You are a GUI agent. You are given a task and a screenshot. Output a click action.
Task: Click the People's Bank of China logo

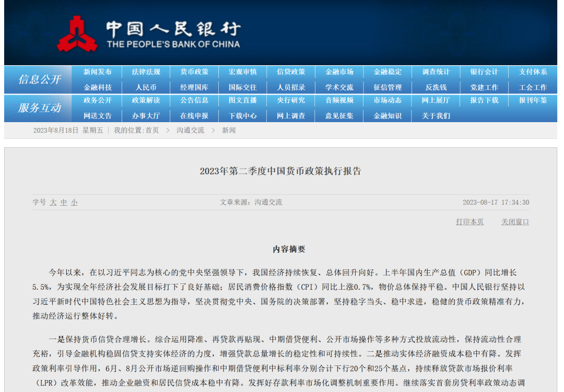[x=77, y=34]
